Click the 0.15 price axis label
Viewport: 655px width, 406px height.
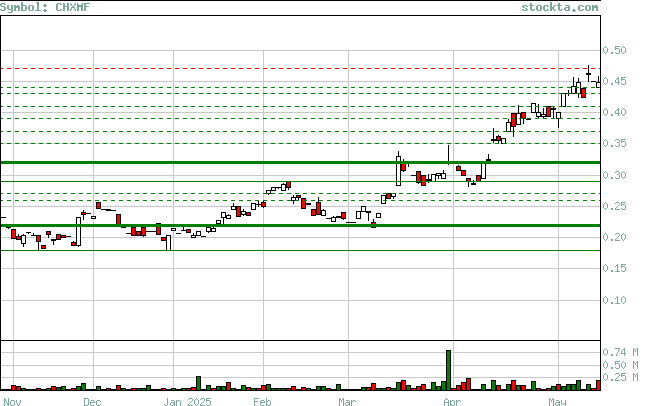[x=614, y=268]
